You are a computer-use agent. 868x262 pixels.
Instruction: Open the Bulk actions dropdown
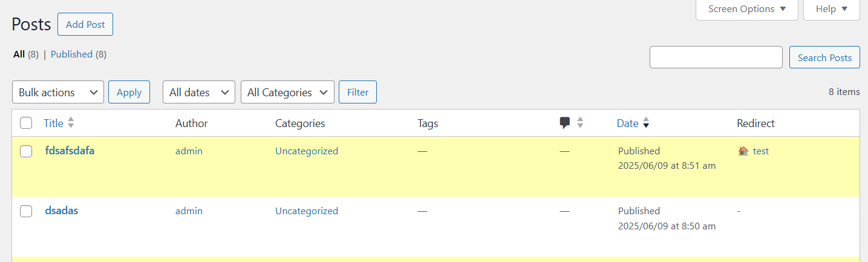point(58,92)
